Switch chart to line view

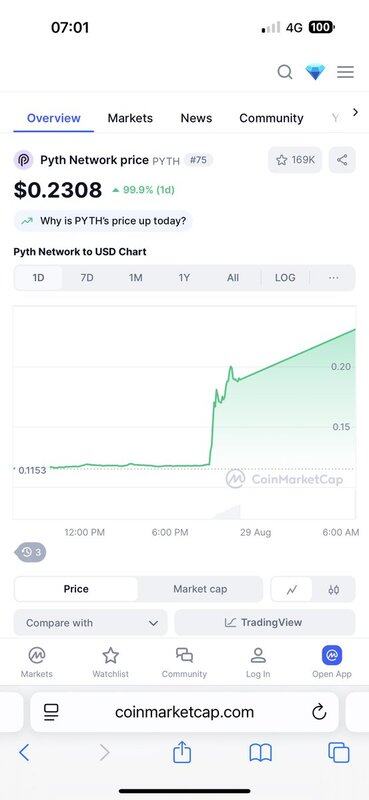tap(292, 589)
